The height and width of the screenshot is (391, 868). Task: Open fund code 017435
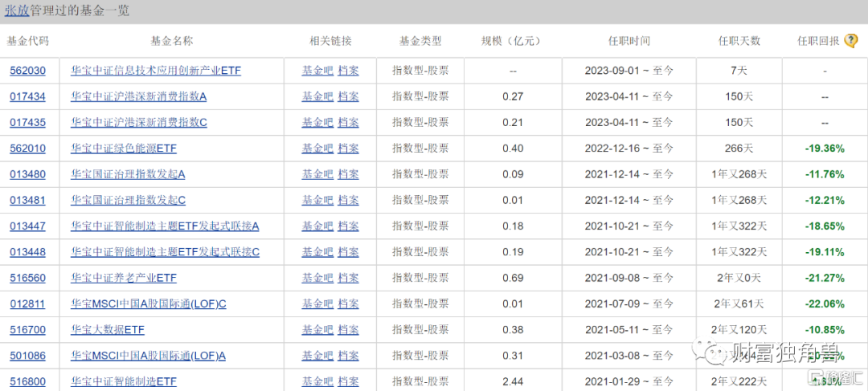pos(27,122)
